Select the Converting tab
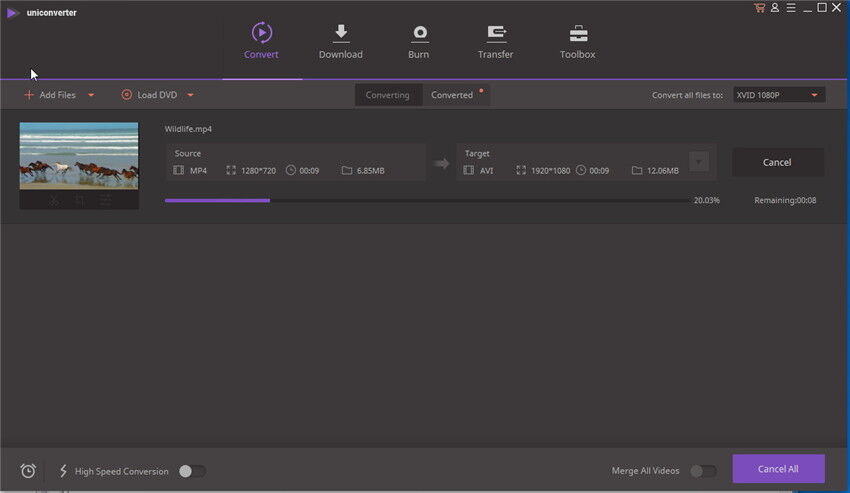This screenshot has width=850, height=493. click(387, 95)
